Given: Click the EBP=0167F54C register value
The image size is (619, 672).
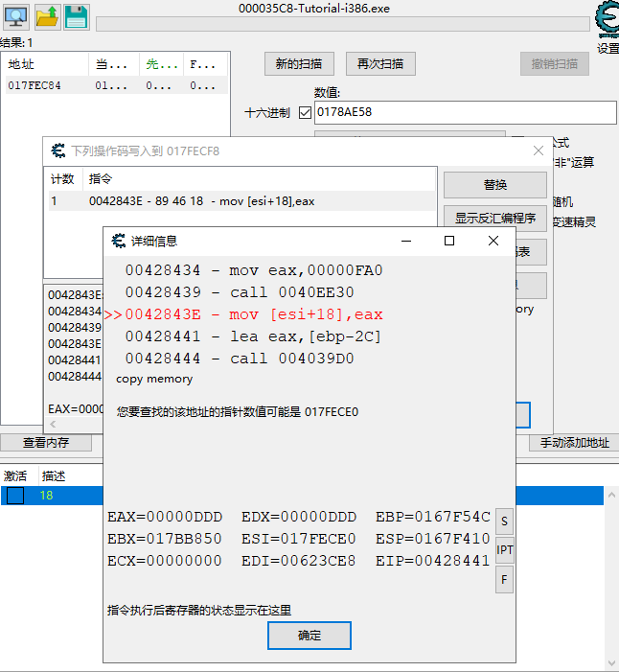Looking at the screenshot, I should coord(433,517).
